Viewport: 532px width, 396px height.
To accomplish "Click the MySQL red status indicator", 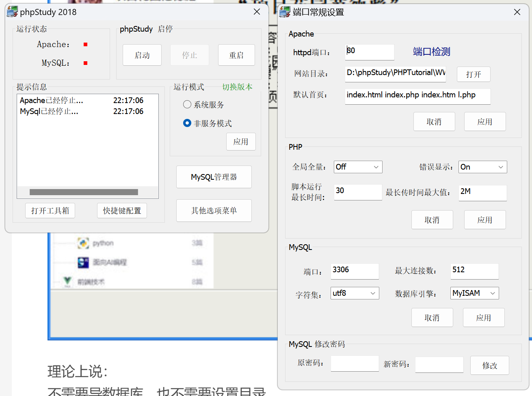I will coord(85,63).
